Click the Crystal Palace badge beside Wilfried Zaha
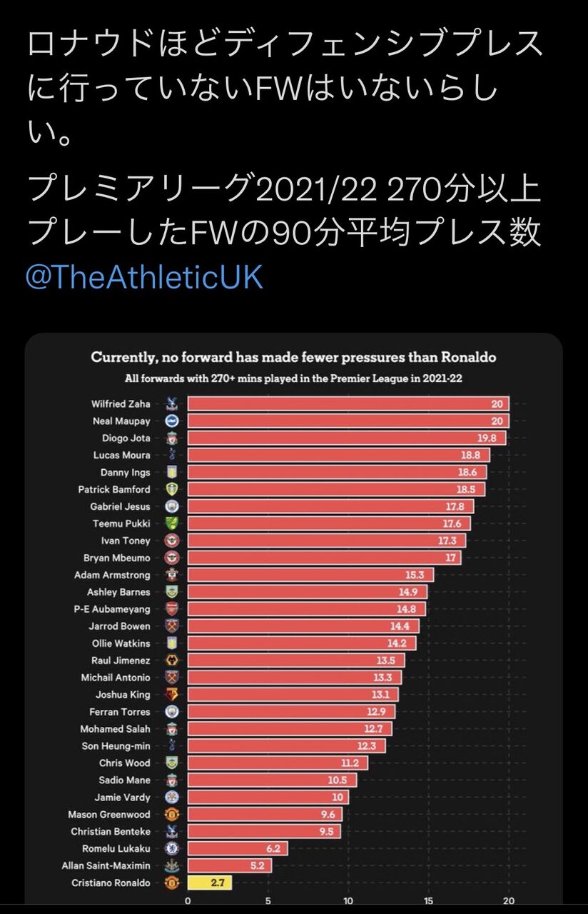The height and width of the screenshot is (914, 588). (x=171, y=403)
